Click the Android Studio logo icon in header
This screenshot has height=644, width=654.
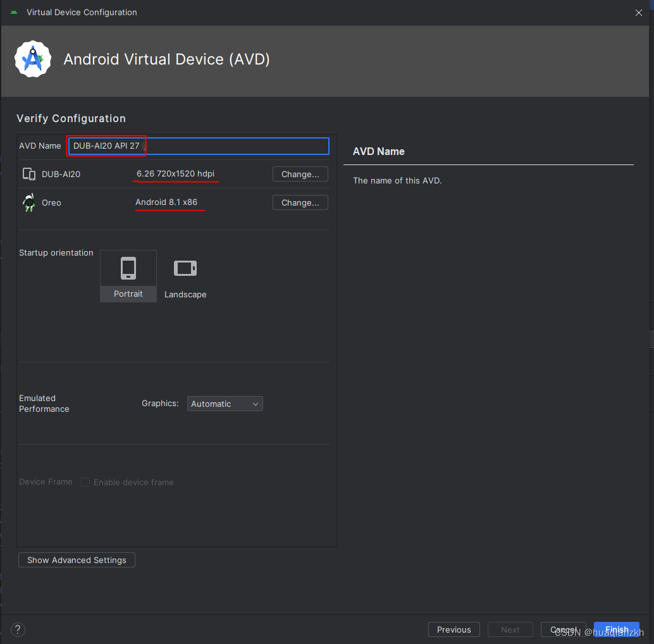32,59
